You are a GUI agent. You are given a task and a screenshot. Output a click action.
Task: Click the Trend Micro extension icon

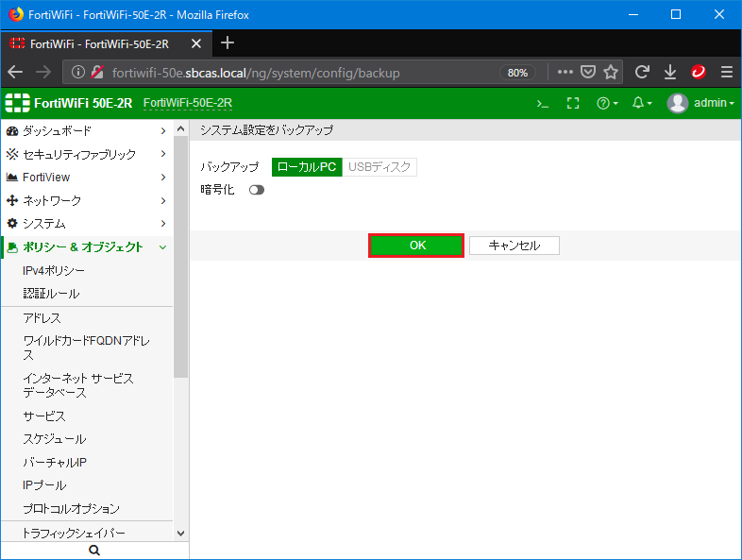pyautogui.click(x=699, y=72)
